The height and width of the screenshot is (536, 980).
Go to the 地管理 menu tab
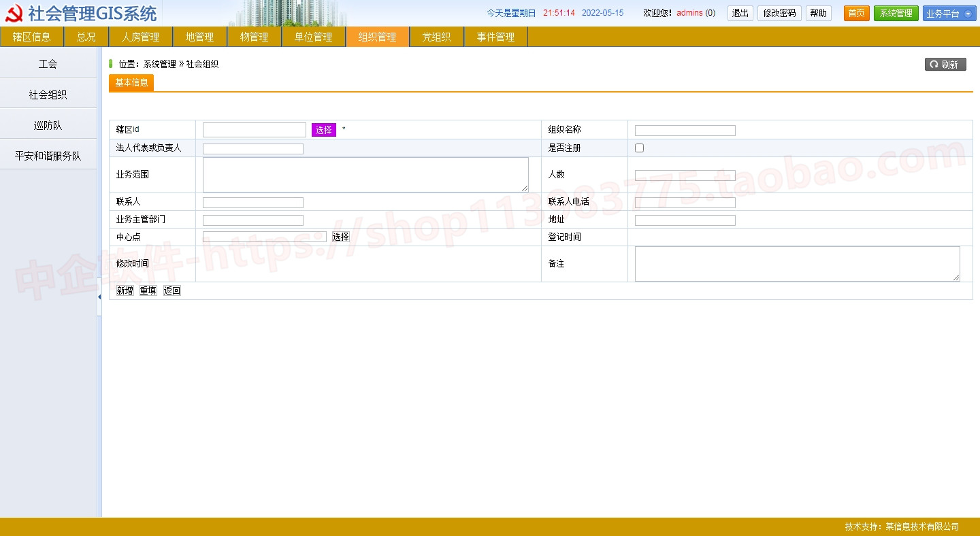[x=200, y=37]
